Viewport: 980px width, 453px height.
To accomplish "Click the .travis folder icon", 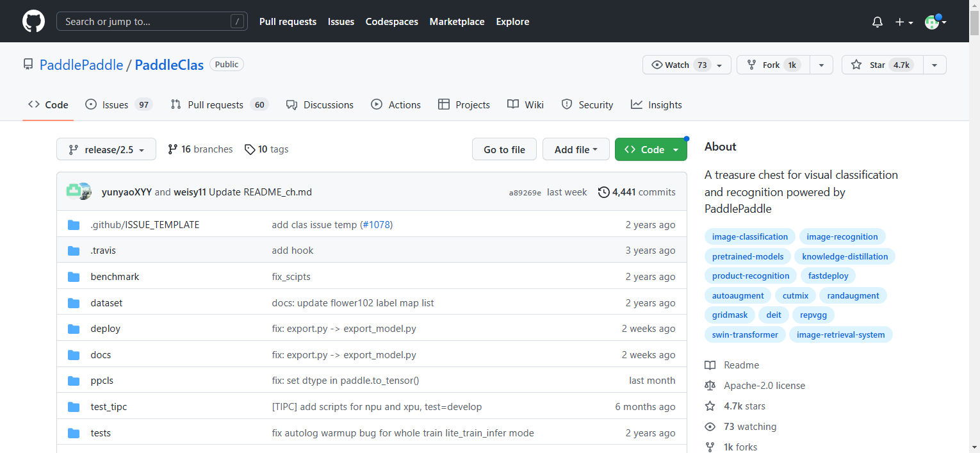I will (x=73, y=251).
